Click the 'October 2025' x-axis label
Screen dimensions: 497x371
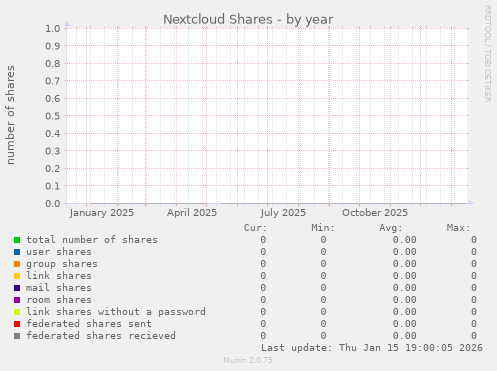375,213
